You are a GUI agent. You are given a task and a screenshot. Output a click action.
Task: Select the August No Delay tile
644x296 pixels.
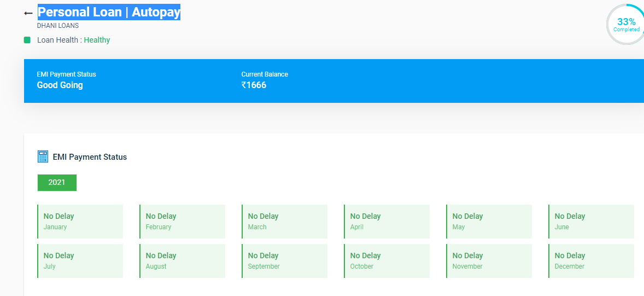182,261
